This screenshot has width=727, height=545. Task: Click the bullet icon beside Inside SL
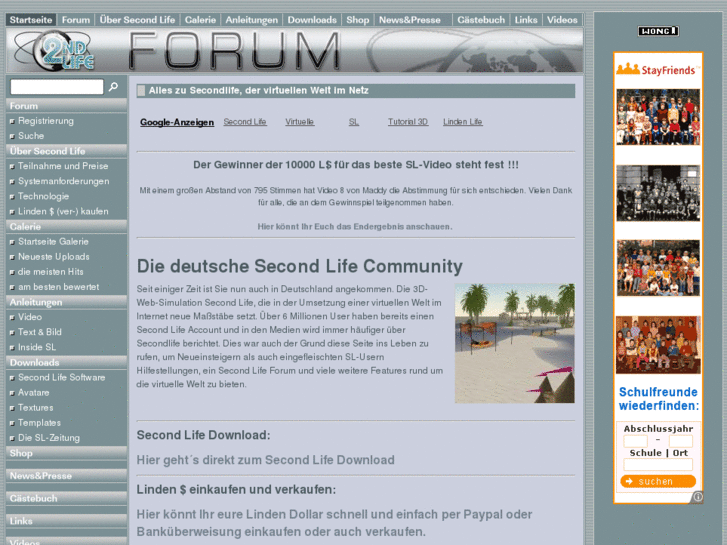click(x=12, y=347)
